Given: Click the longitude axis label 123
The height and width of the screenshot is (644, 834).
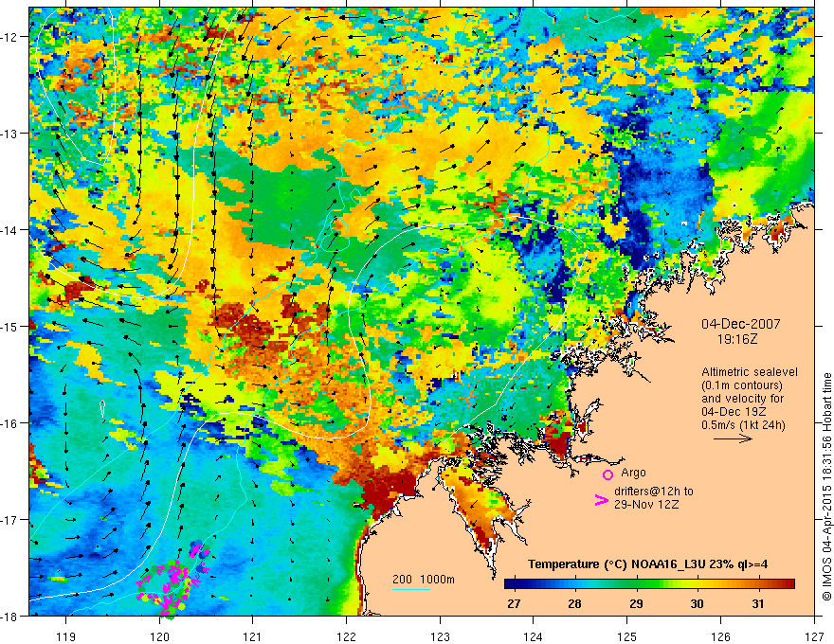Looking at the screenshot, I should 440,636.
